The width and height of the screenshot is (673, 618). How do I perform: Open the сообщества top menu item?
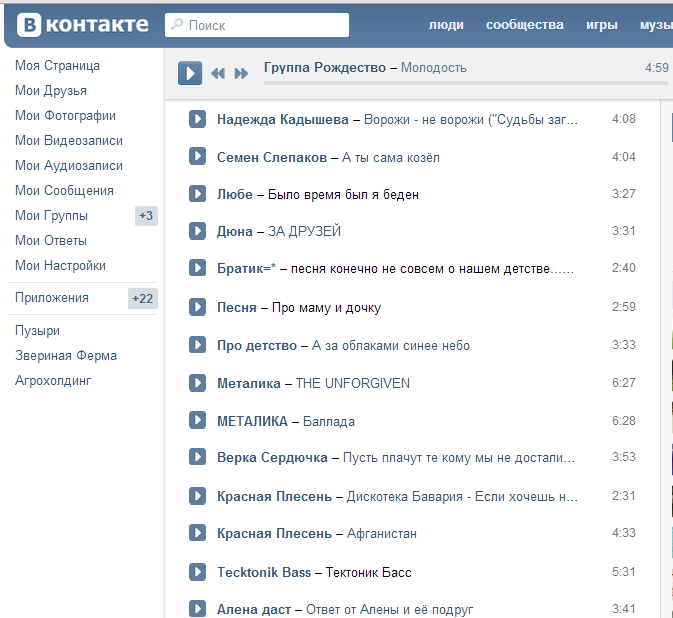(x=524, y=25)
